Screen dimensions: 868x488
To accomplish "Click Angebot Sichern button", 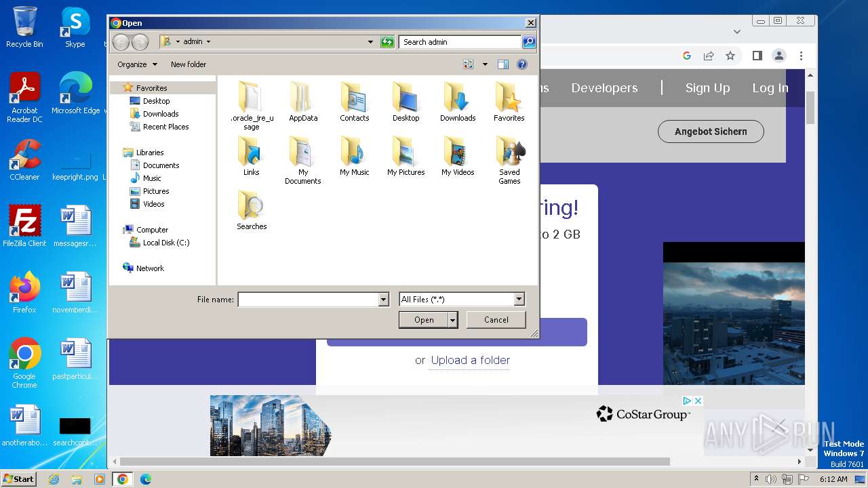I will (x=711, y=131).
